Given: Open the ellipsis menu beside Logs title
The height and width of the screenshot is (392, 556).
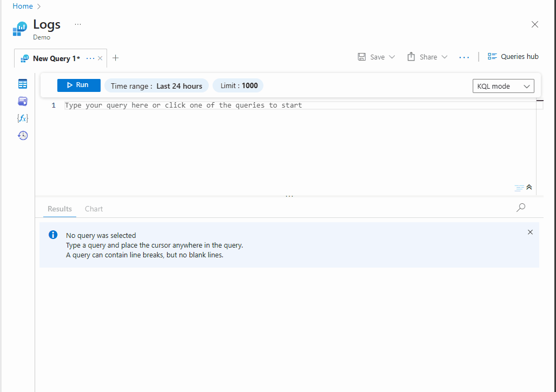Looking at the screenshot, I should tap(78, 24).
